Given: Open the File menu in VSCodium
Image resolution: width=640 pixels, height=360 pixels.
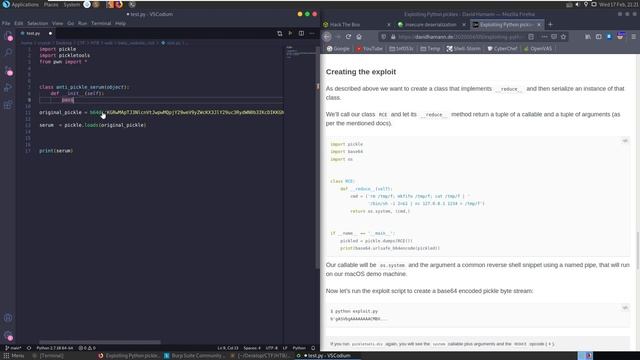Looking at the screenshot, I should [x=6, y=23].
